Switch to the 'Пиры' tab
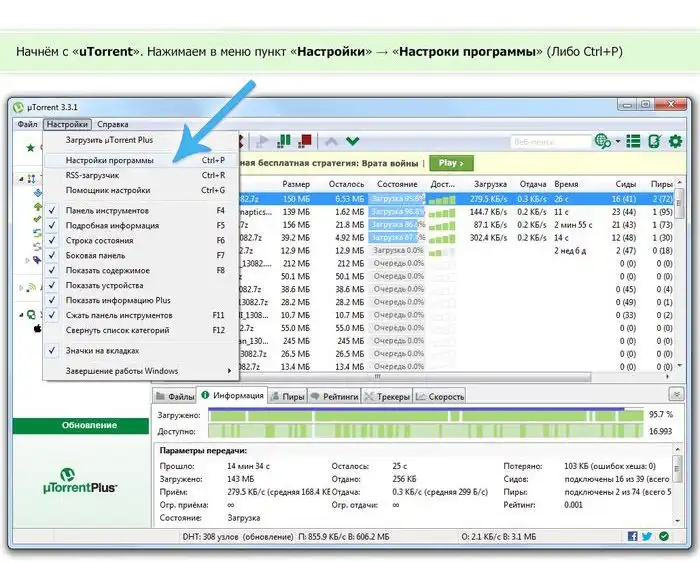 click(x=288, y=396)
